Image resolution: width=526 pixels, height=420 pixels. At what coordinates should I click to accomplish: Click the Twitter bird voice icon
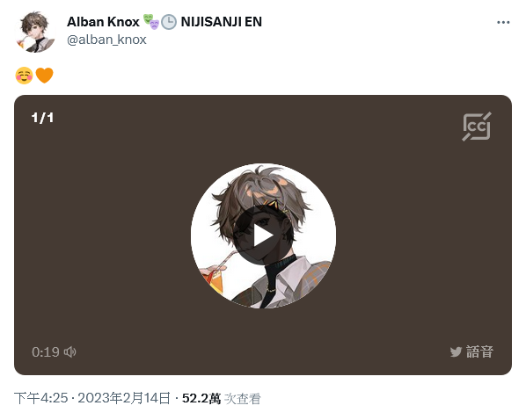(456, 352)
